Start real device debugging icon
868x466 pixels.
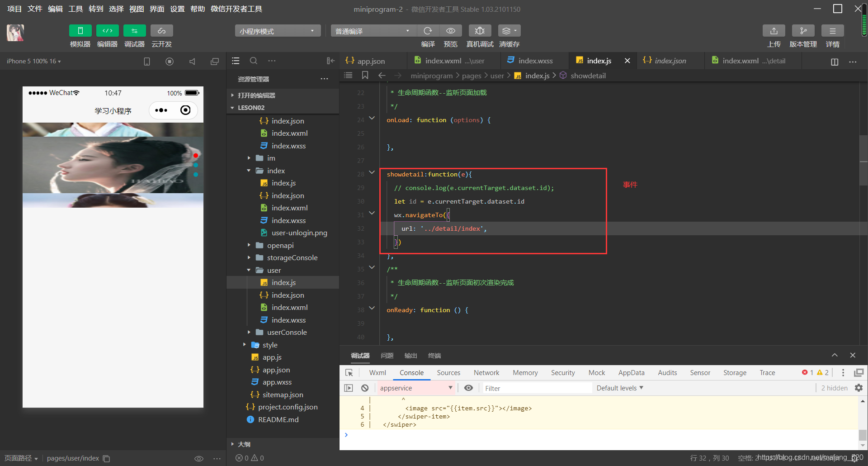tap(480, 31)
